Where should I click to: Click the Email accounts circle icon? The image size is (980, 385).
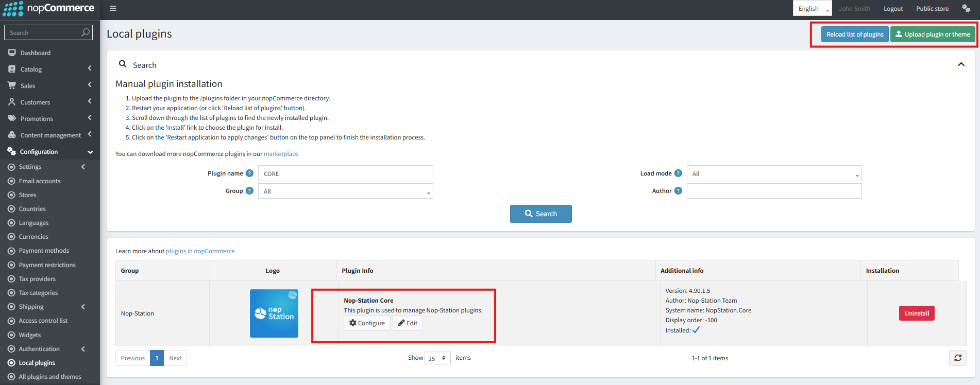(x=11, y=181)
